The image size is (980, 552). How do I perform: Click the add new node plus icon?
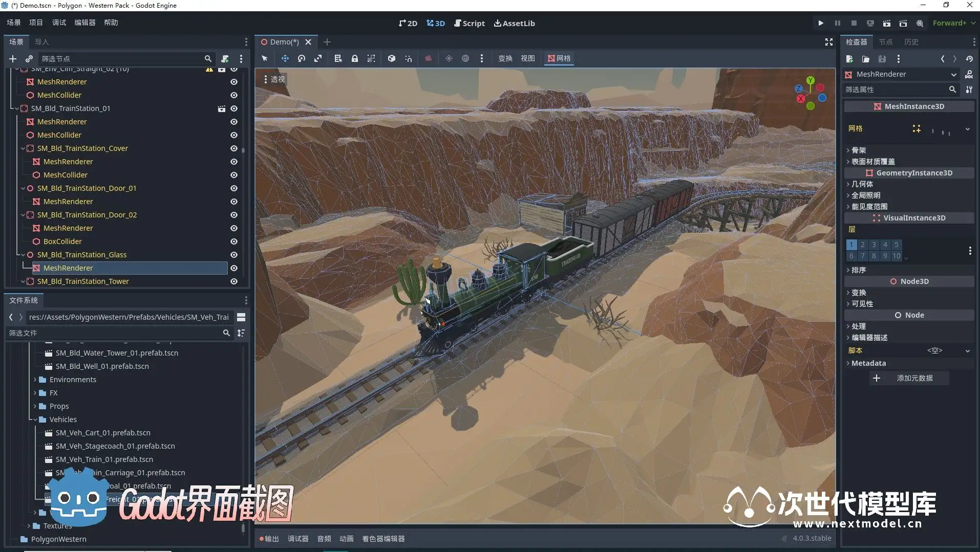[13, 59]
